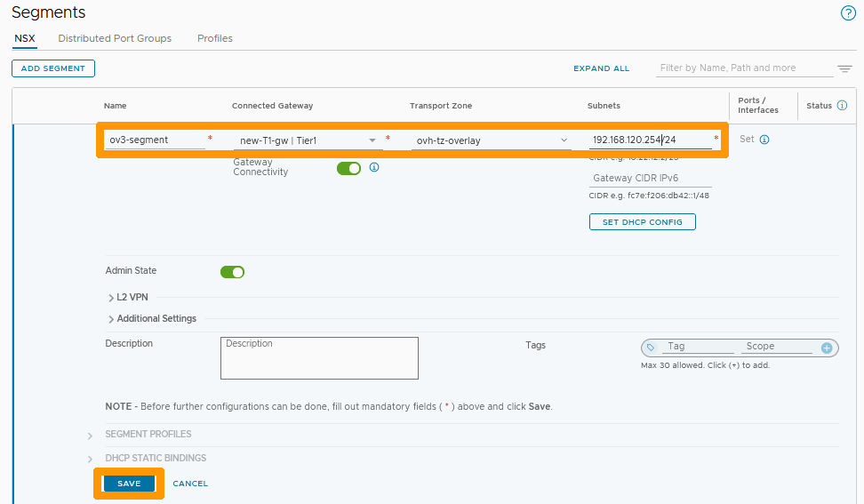Switch to Distributed Port Groups tab
This screenshot has height=504, width=864.
tap(115, 38)
